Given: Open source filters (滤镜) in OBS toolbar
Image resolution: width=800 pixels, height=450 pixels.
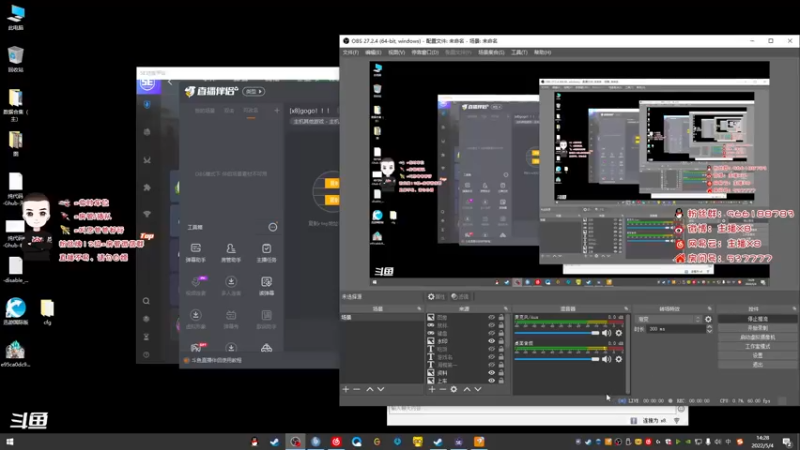Looking at the screenshot, I should pyautogui.click(x=460, y=296).
